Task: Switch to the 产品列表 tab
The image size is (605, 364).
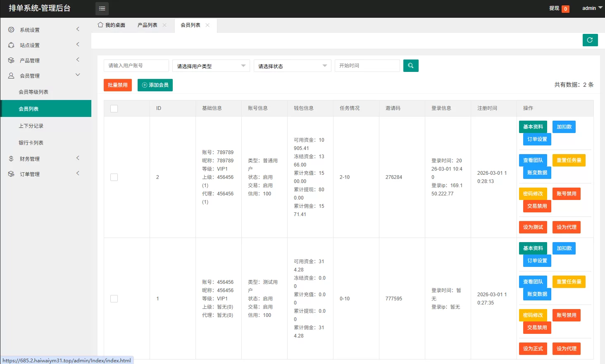Action: tap(147, 25)
